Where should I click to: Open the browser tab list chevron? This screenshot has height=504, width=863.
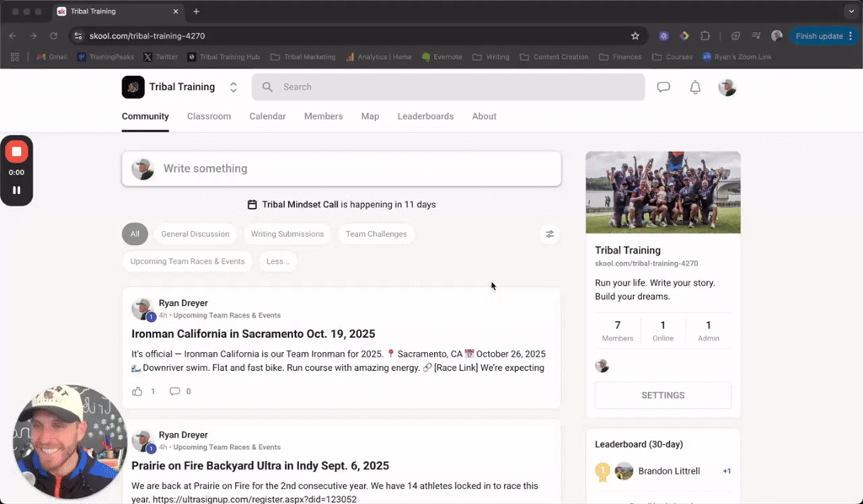point(851,11)
